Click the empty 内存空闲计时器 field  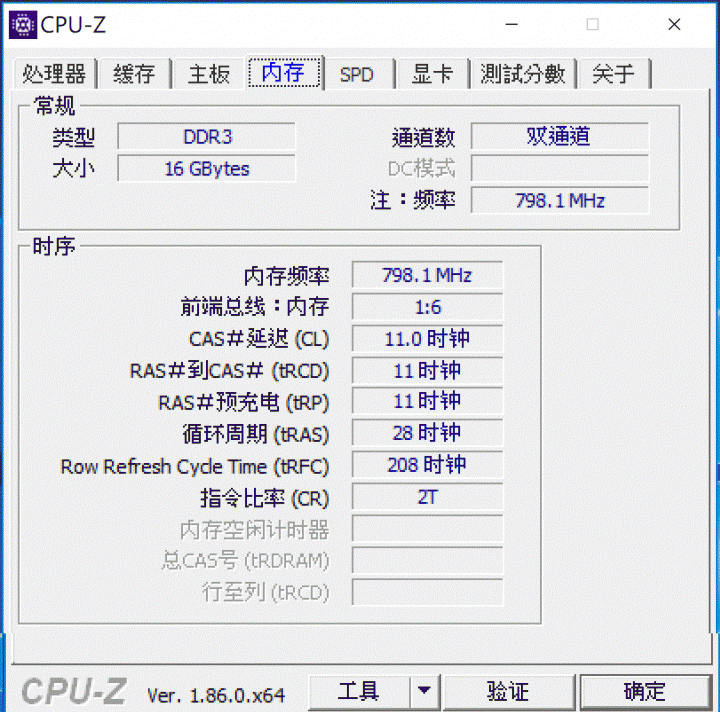[428, 529]
